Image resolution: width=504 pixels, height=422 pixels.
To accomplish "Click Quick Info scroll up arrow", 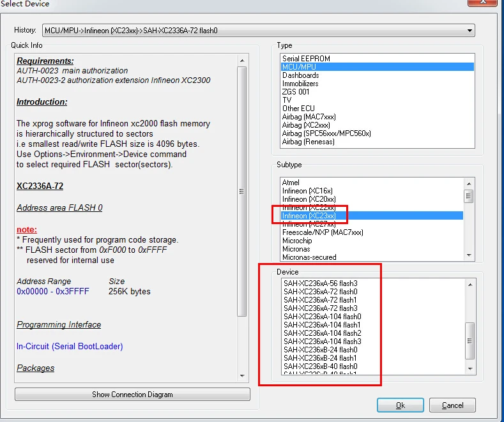I will click(x=242, y=61).
